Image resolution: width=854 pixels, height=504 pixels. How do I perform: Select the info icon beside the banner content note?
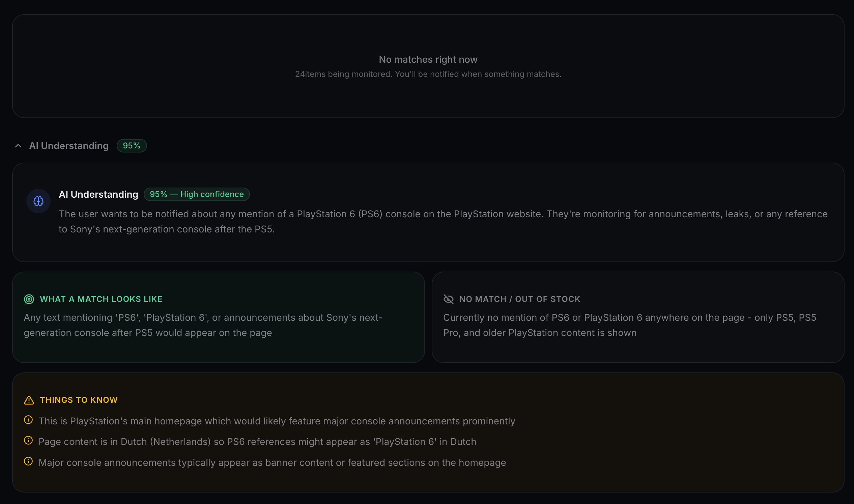pos(28,461)
